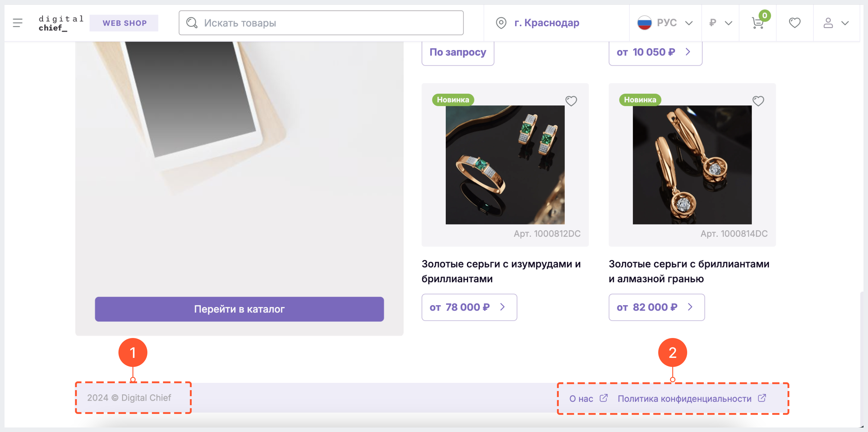This screenshot has width=868, height=432.
Task: Add золотые серьги с изумрудами to wishlist
Action: [571, 101]
